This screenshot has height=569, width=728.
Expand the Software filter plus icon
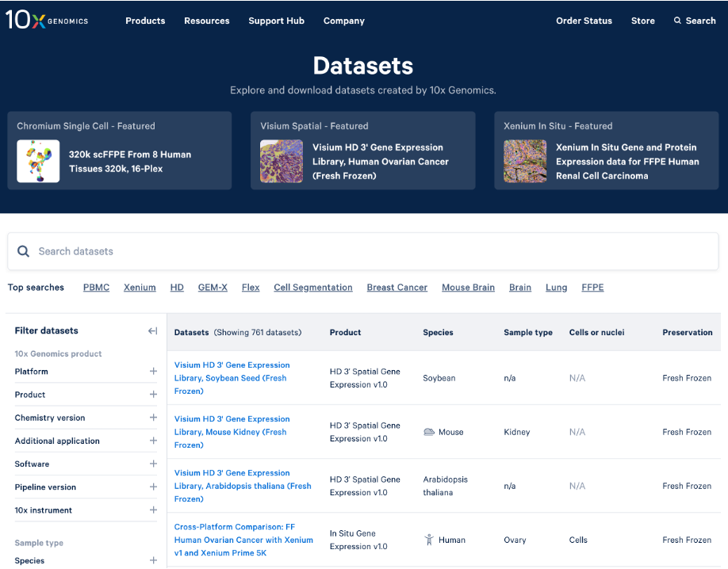coord(153,464)
